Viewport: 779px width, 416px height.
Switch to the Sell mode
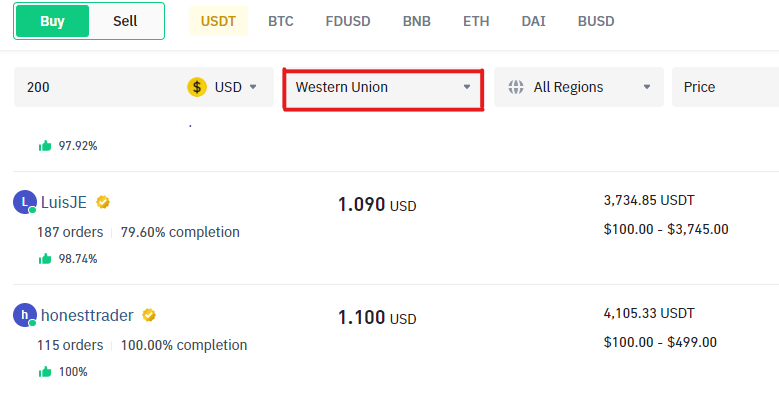tap(125, 21)
